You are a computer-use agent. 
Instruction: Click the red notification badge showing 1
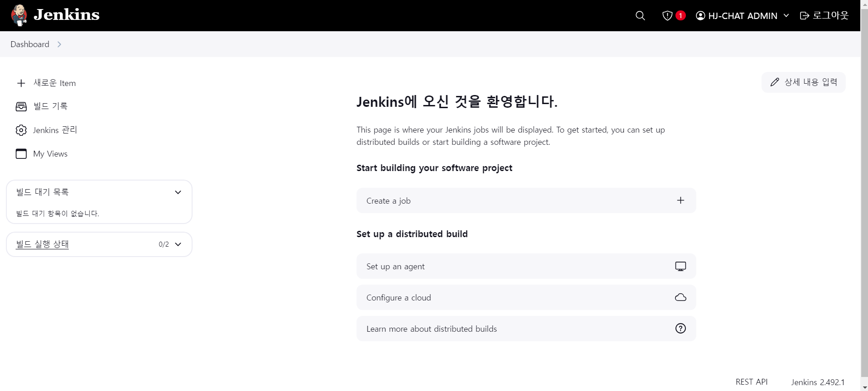click(x=680, y=16)
